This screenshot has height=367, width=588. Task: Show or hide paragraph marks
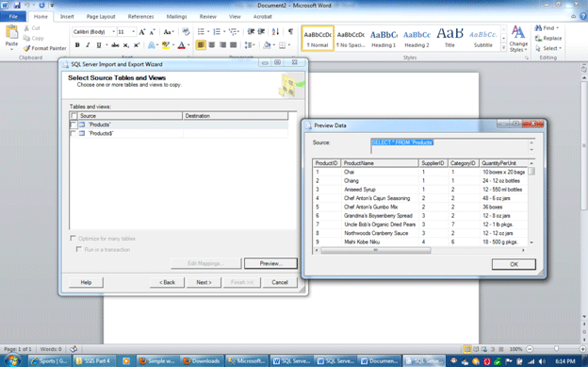290,32
